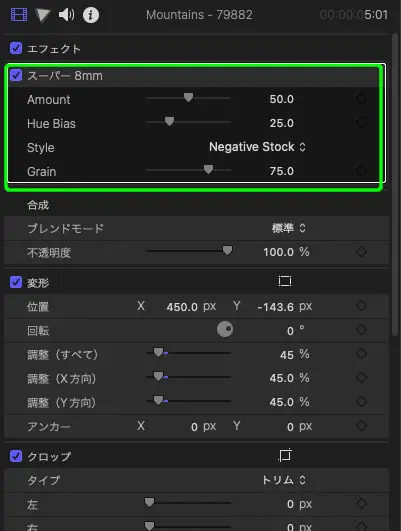This screenshot has width=401, height=531.
Task: Toggle the エフェクト effects checkbox
Action: (x=16, y=48)
